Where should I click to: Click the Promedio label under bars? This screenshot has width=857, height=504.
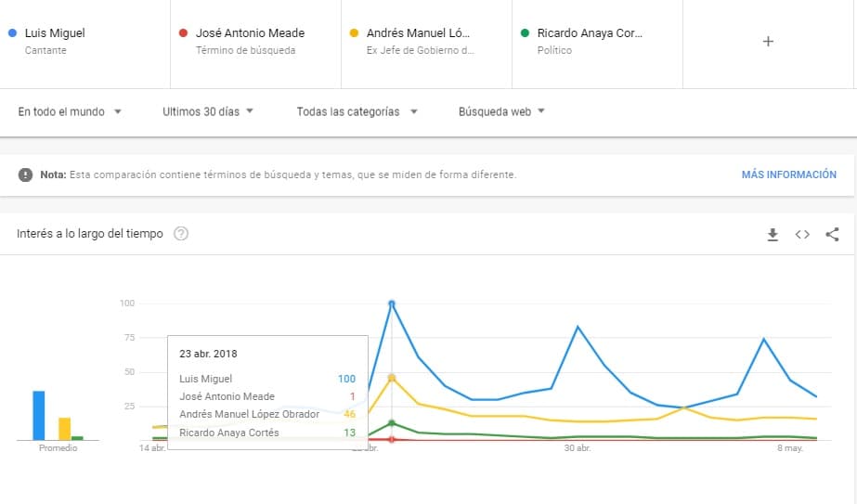(58, 448)
